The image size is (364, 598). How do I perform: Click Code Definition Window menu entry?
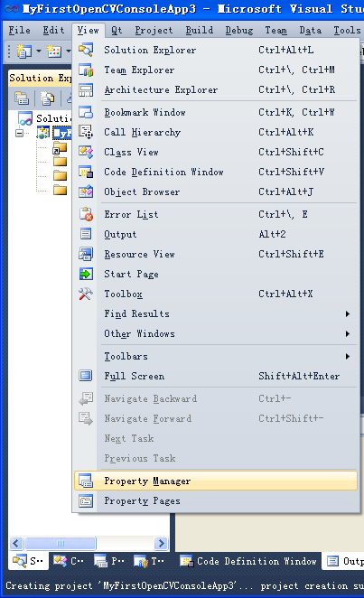(216, 172)
